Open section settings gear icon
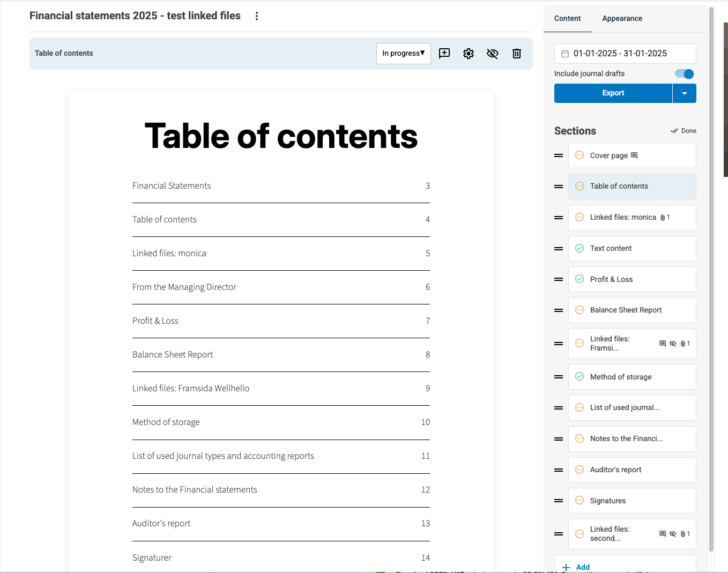Viewport: 728px width, 573px height. tap(469, 53)
